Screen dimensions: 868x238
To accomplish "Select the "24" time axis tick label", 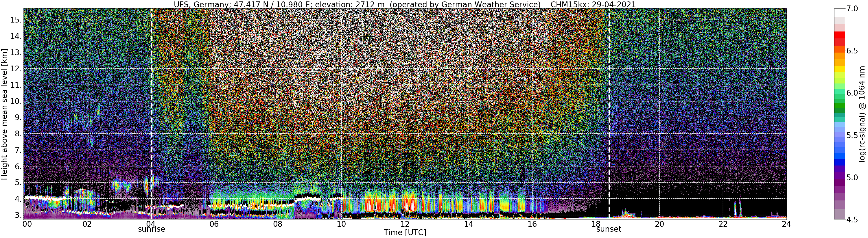I will pos(786,224).
